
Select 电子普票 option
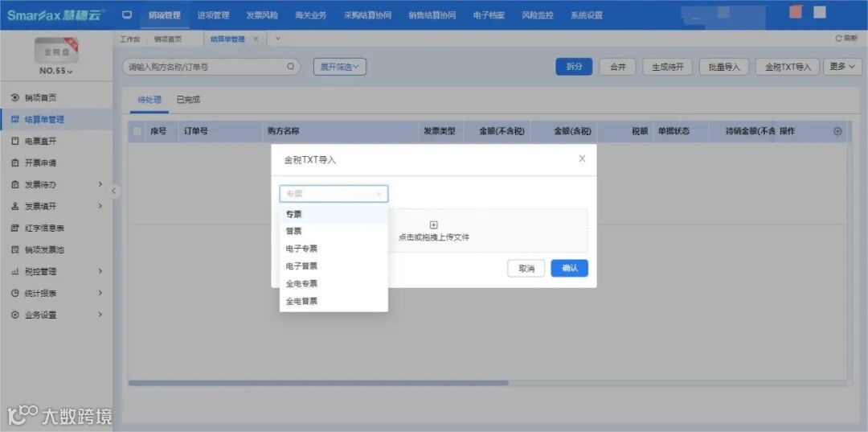[x=334, y=266]
